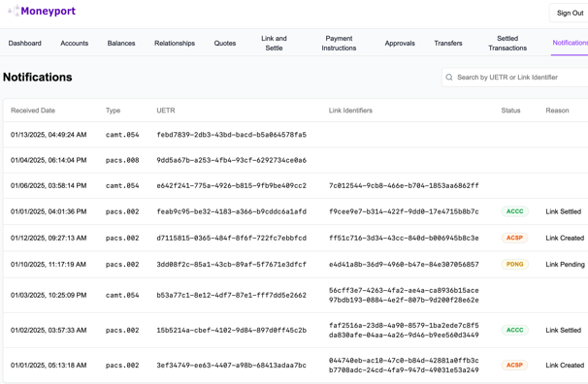Click Link Created in the 09:27:13 AM row
Viewport: 588px width, 384px height.
(565, 238)
